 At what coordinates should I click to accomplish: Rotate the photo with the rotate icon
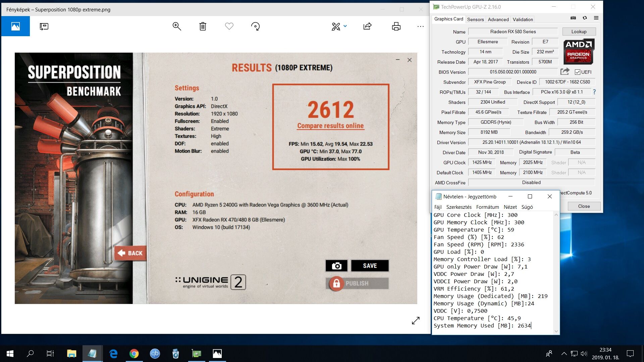tap(255, 26)
